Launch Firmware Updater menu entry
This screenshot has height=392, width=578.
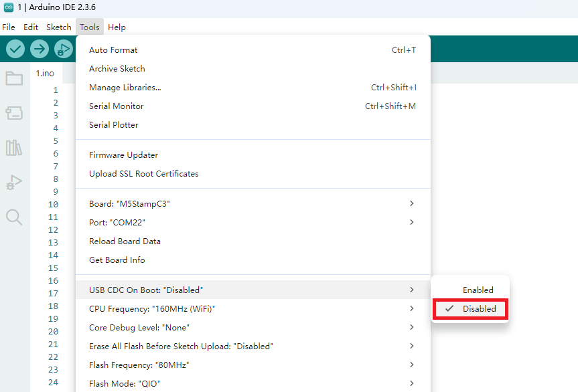[253, 155]
